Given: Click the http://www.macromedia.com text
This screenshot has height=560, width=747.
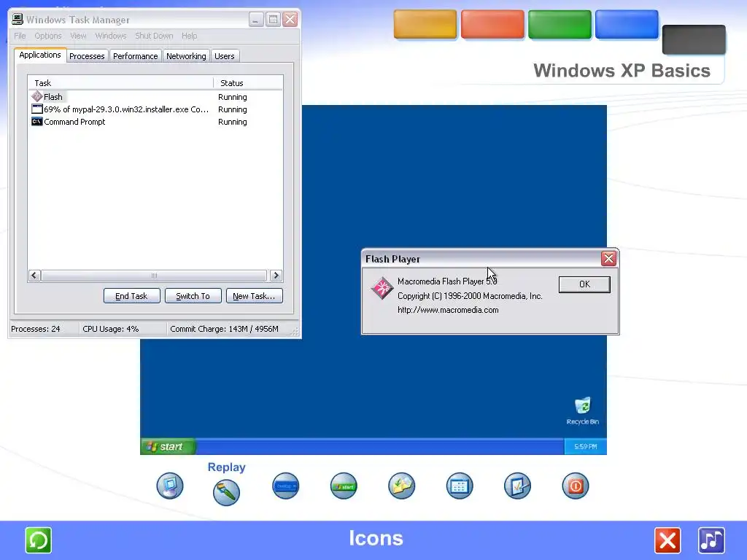Looking at the screenshot, I should click(448, 309).
